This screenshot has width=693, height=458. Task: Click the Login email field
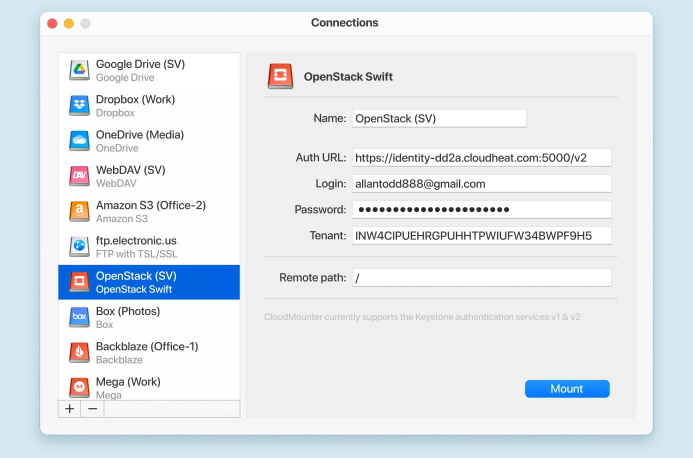tap(482, 184)
